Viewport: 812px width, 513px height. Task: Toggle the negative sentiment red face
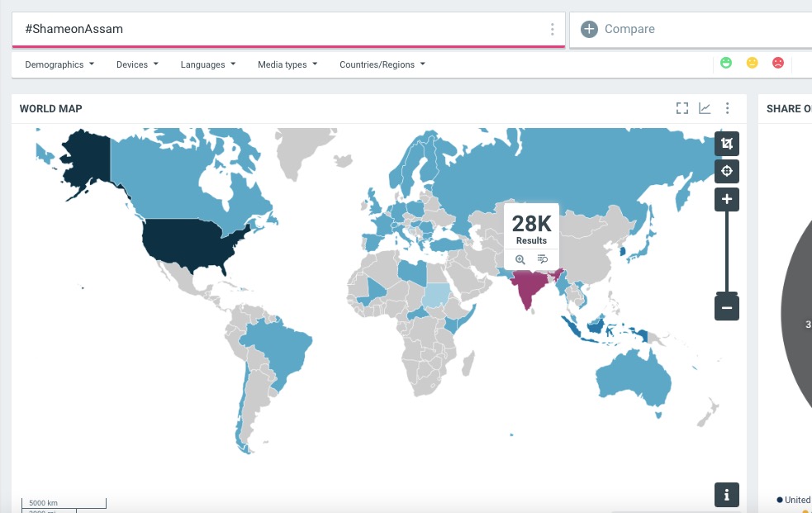[x=778, y=63]
